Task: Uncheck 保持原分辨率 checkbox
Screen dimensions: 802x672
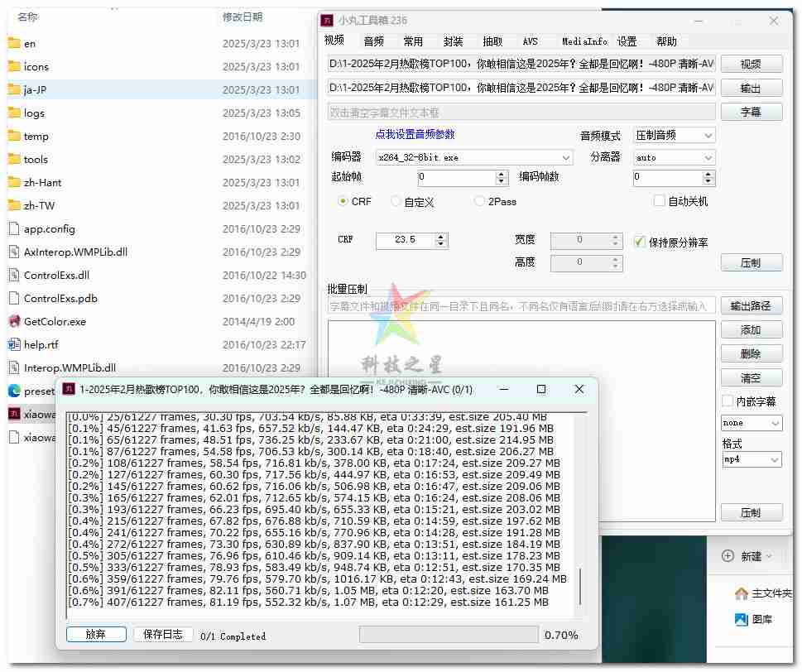Action: pos(639,242)
